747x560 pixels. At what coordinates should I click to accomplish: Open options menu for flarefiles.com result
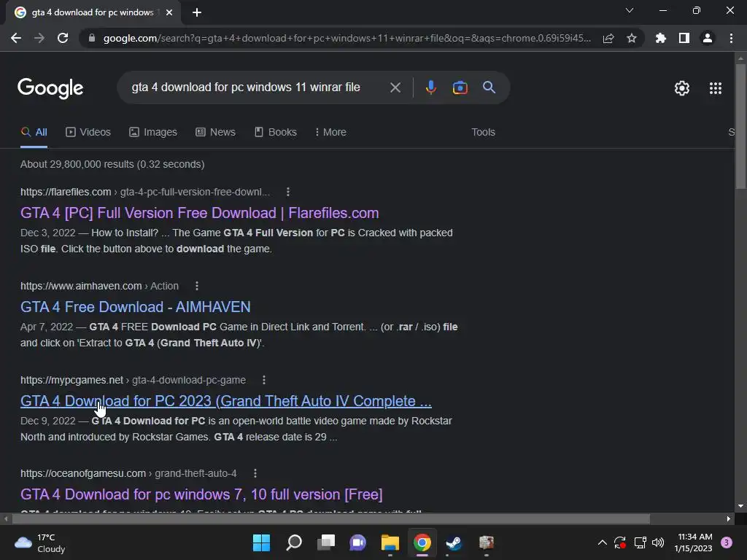pyautogui.click(x=287, y=192)
